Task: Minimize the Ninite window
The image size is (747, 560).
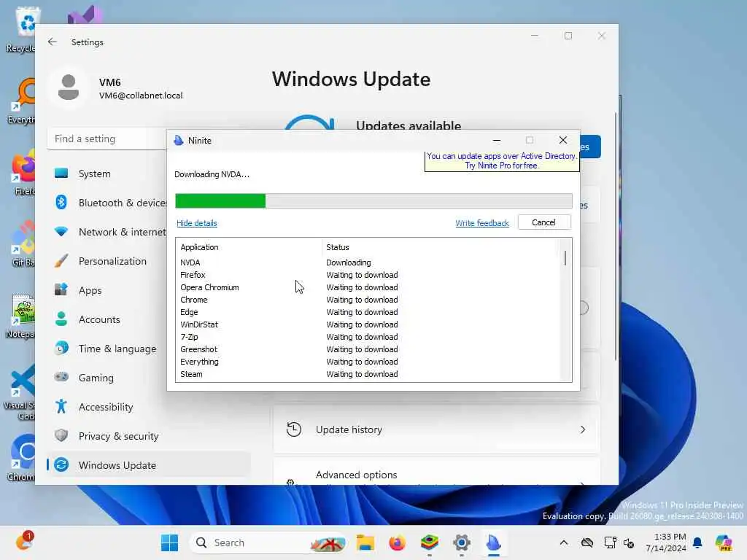Action: coord(496,141)
